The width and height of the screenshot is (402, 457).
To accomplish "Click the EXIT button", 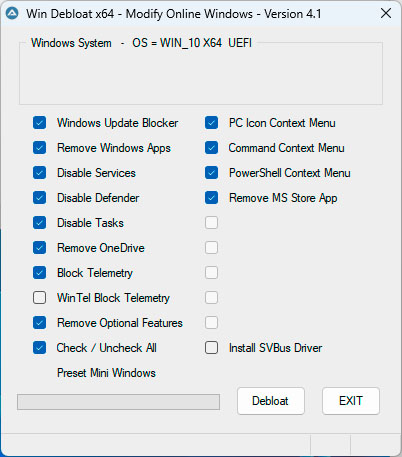I will (x=351, y=401).
